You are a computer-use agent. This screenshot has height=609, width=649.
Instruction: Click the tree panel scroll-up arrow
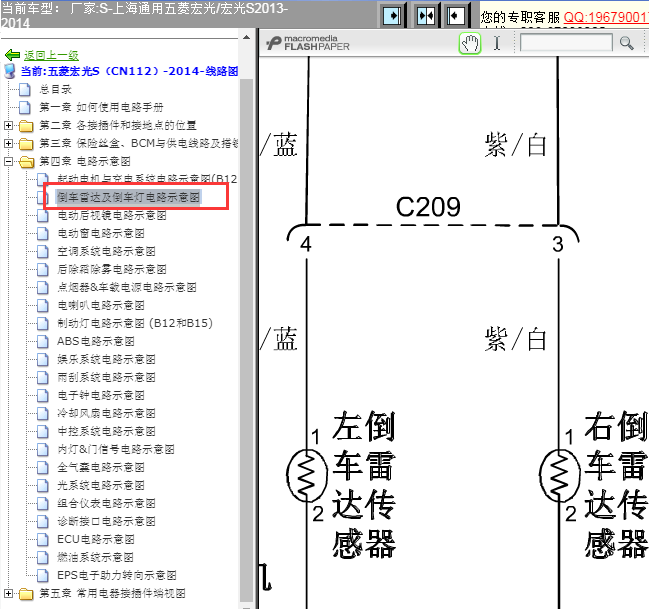(x=247, y=37)
